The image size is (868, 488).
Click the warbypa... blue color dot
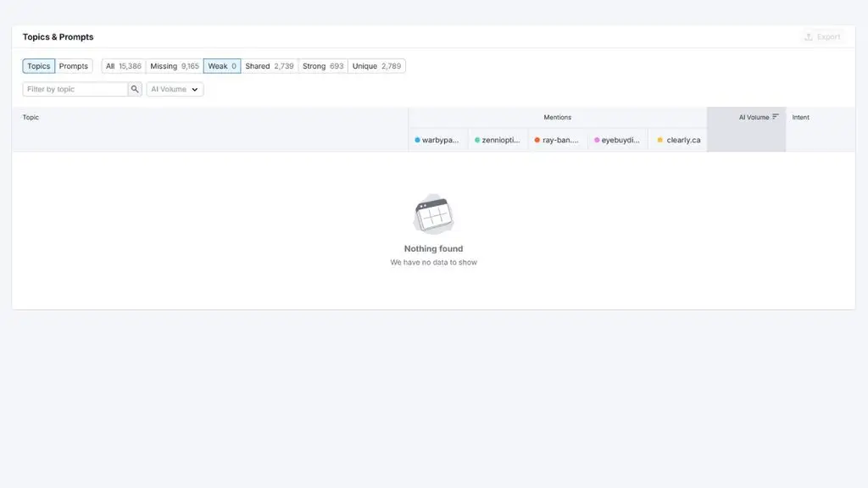[x=417, y=140]
